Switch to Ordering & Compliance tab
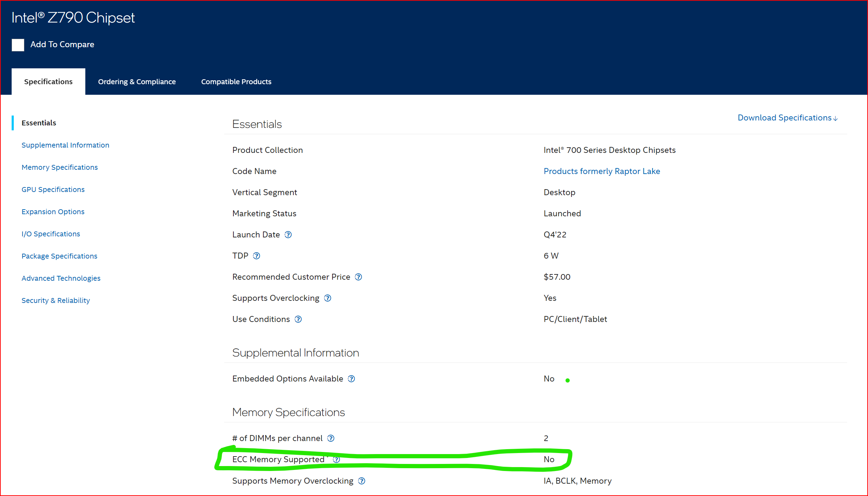Viewport: 868px width, 496px height. (x=137, y=82)
